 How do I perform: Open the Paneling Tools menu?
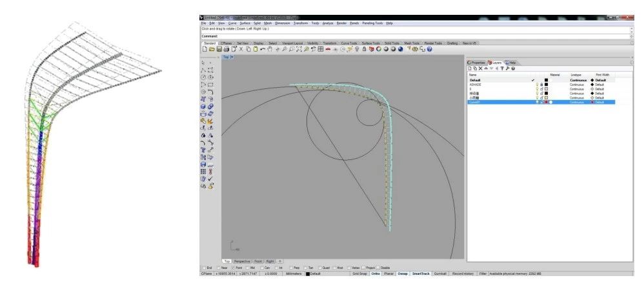(372, 23)
